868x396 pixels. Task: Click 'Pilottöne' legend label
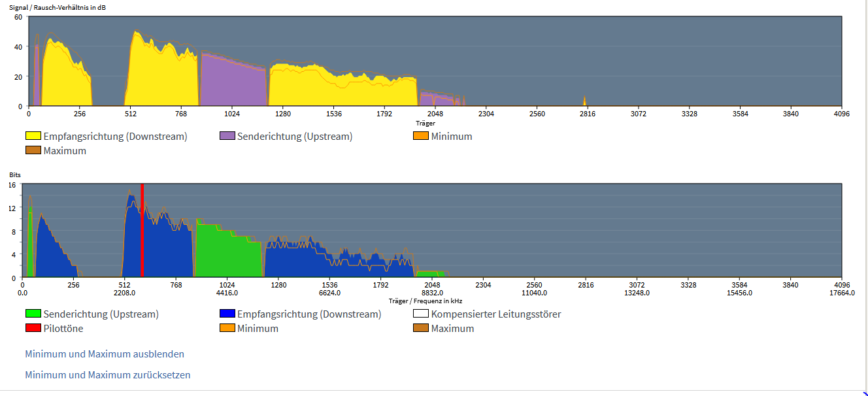click(63, 329)
